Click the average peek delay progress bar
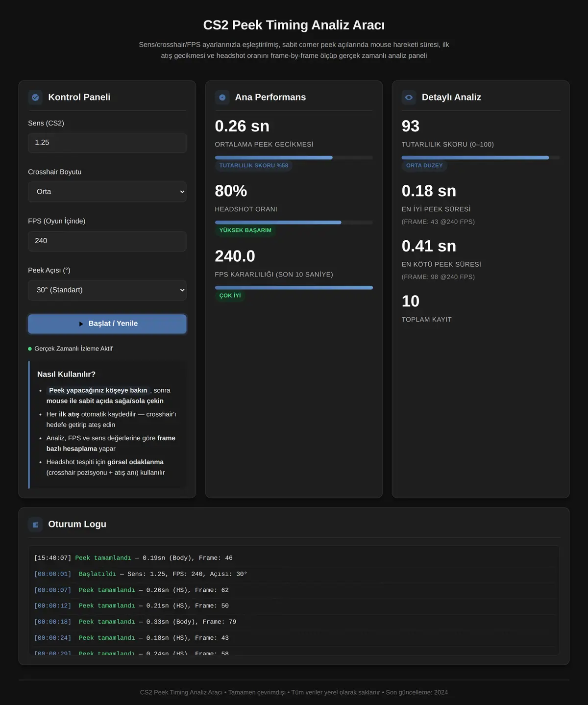The width and height of the screenshot is (588, 705). point(294,157)
